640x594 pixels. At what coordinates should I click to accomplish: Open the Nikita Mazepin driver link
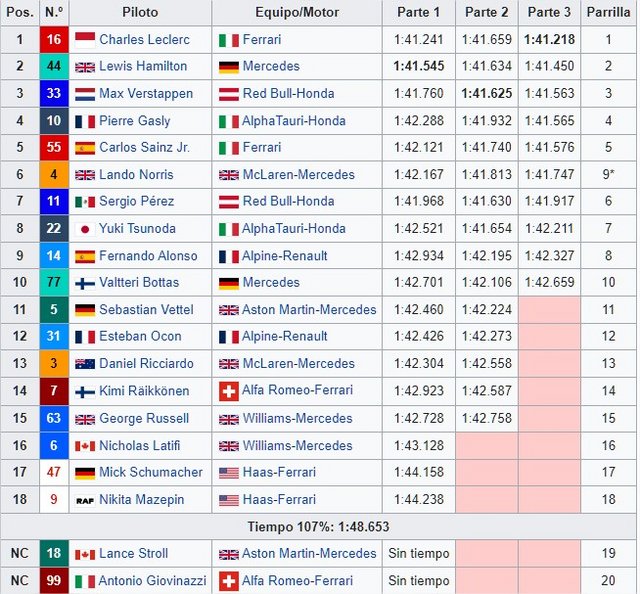(141, 500)
